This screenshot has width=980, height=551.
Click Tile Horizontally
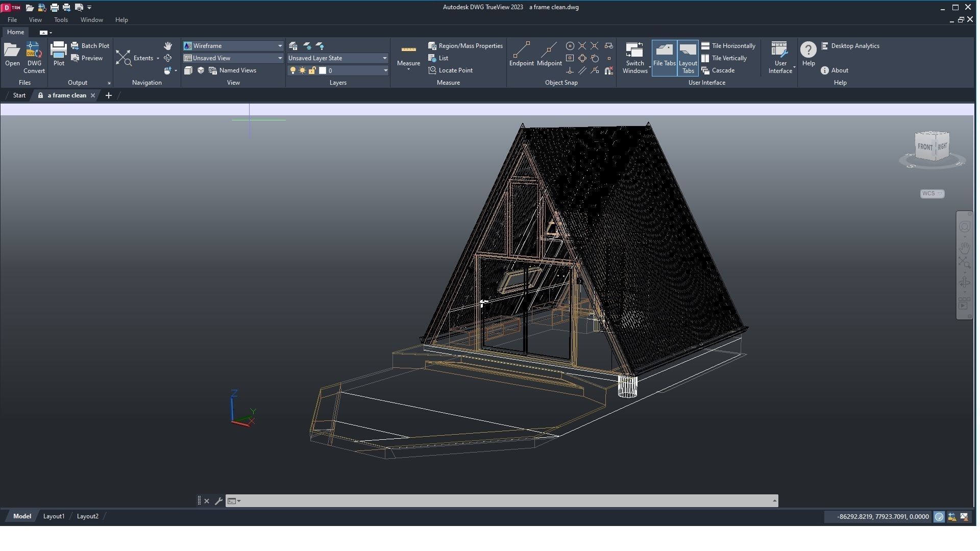(728, 46)
